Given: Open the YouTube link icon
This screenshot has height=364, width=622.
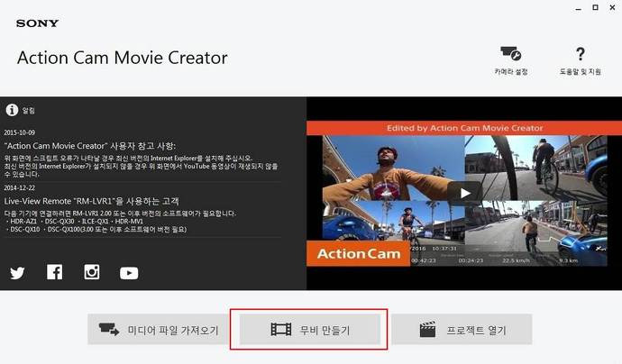Looking at the screenshot, I should 129,273.
